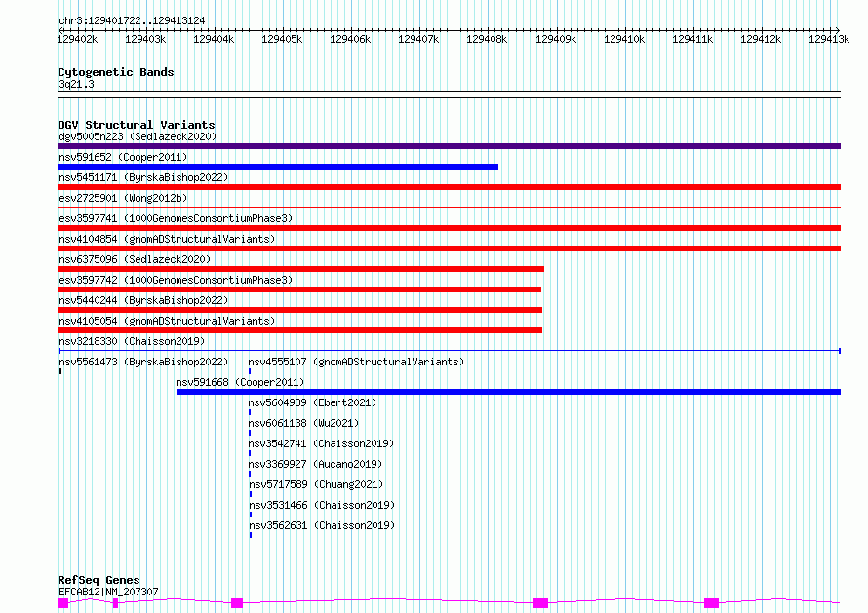Click the red nsv5451171 variant bar
Screen dimensions: 868x613
[x=449, y=187]
